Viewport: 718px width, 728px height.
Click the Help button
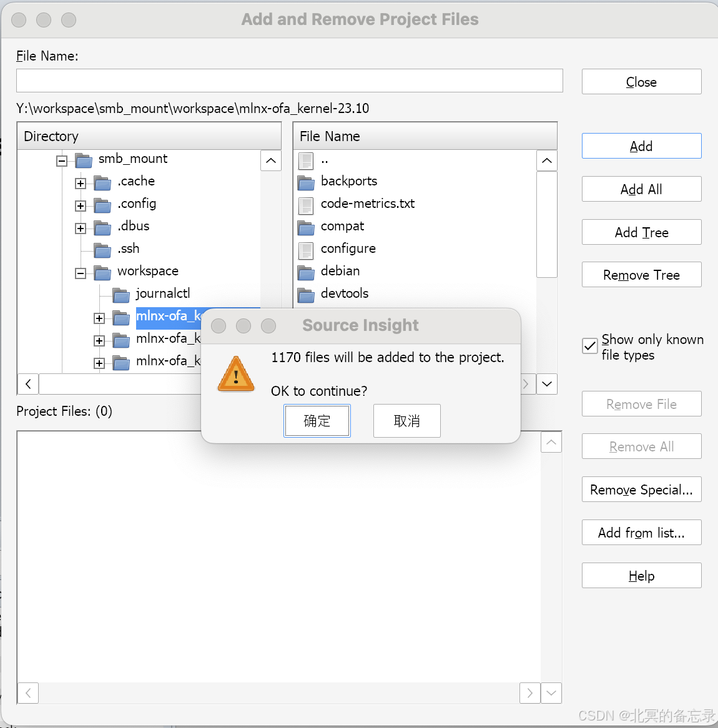coord(641,576)
